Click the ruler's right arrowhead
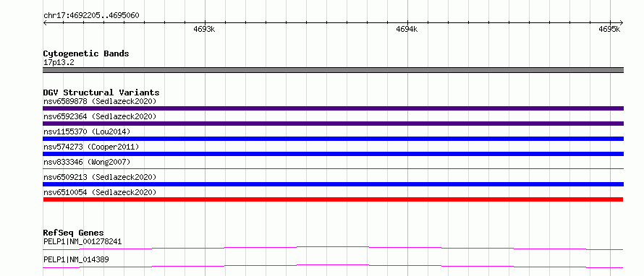Image resolution: width=644 pixels, height=276 pixels. click(621, 22)
